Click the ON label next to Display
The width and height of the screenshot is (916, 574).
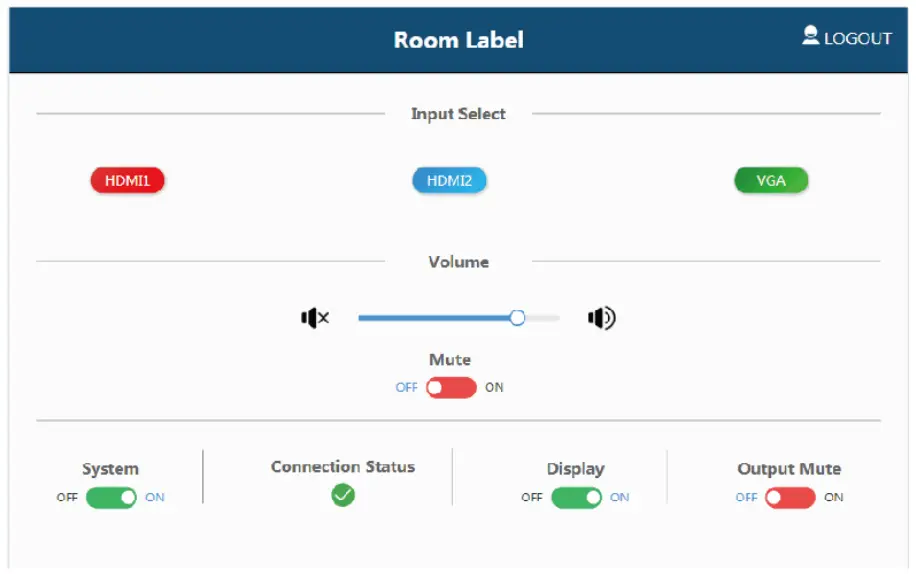point(620,498)
